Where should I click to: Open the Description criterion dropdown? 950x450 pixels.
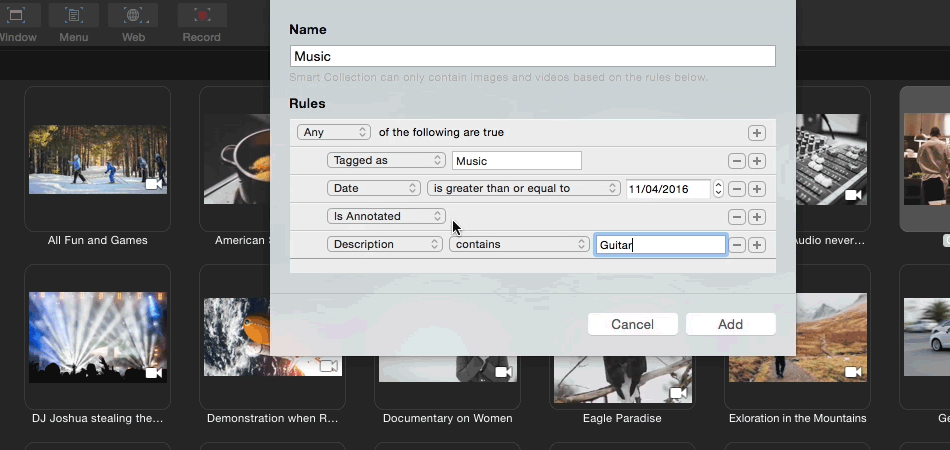click(x=385, y=244)
